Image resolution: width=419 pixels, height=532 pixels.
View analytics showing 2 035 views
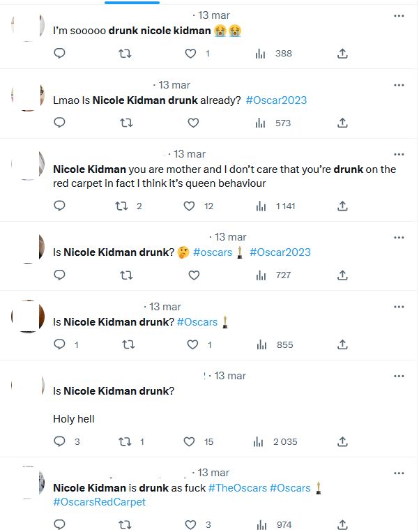[x=261, y=441]
